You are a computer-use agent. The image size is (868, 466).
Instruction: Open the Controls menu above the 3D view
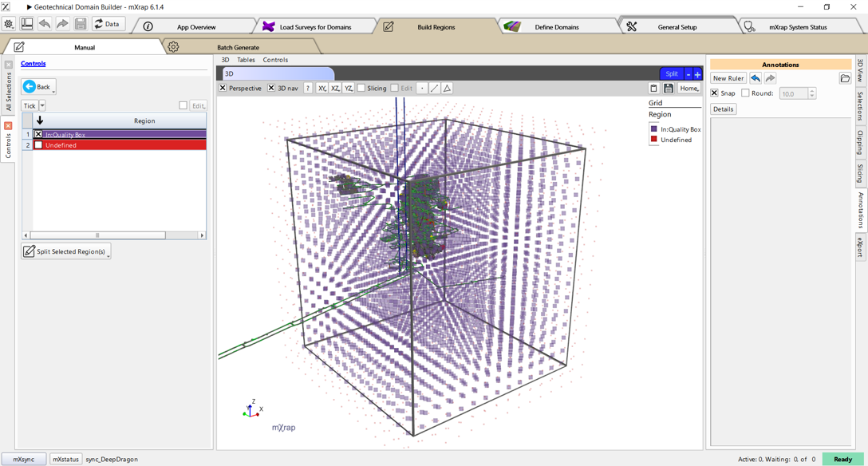coord(275,60)
